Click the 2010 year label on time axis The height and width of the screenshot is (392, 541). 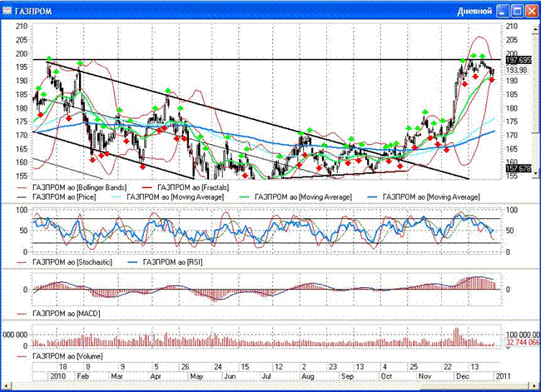[x=57, y=376]
